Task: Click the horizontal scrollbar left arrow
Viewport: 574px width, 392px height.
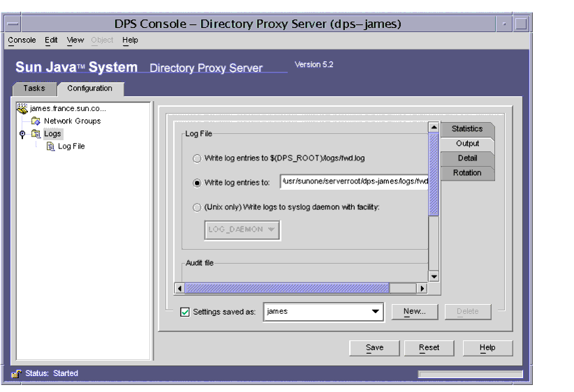Action: (179, 289)
